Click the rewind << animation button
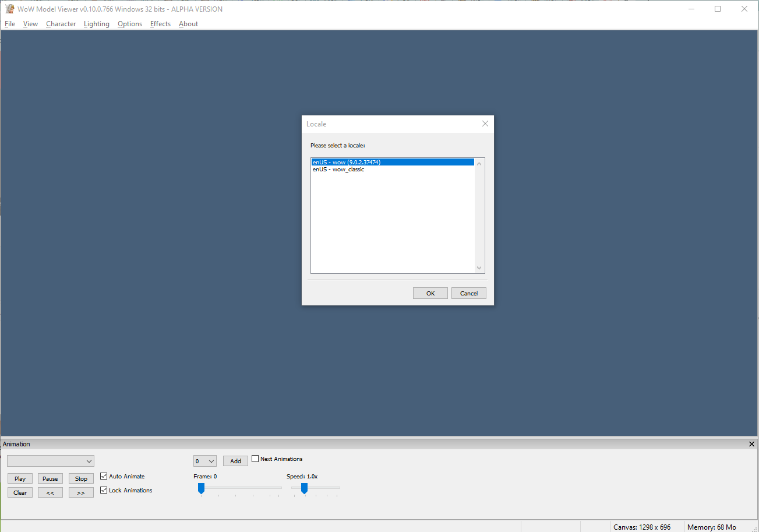 (50, 492)
